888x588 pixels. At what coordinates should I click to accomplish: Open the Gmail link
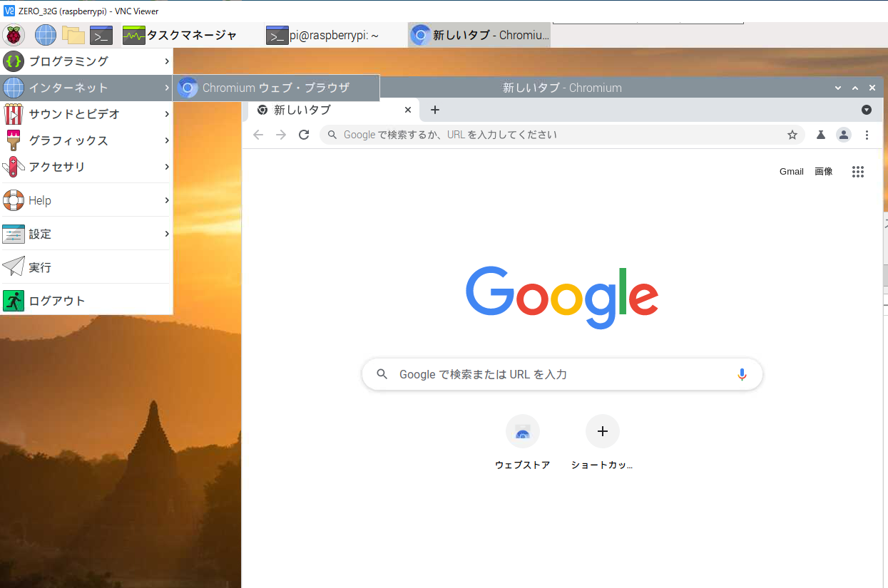point(791,171)
